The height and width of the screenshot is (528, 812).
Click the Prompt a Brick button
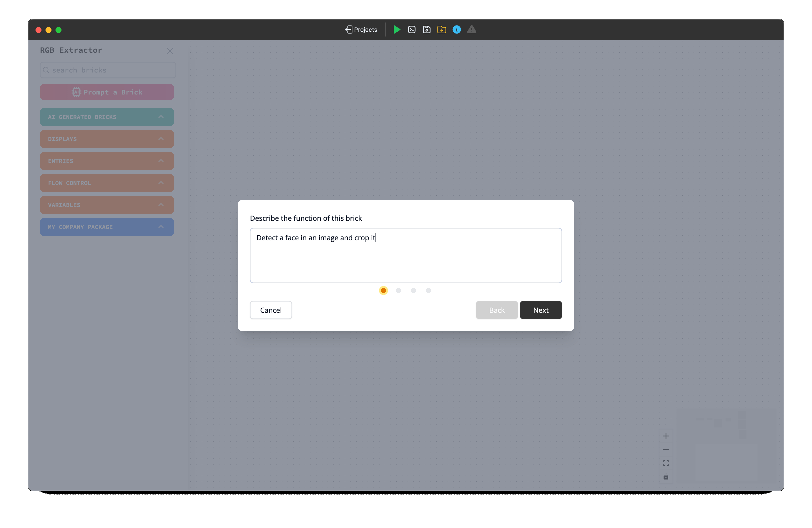107,92
